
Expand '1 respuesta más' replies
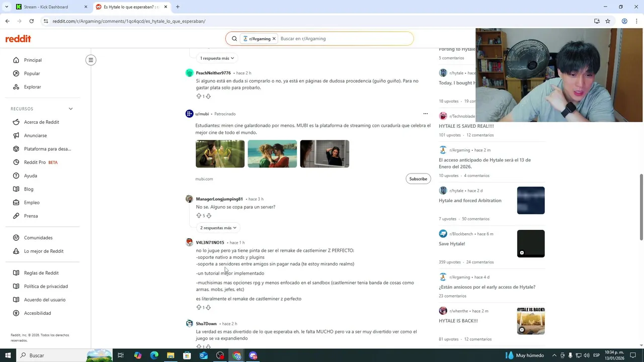(216, 58)
